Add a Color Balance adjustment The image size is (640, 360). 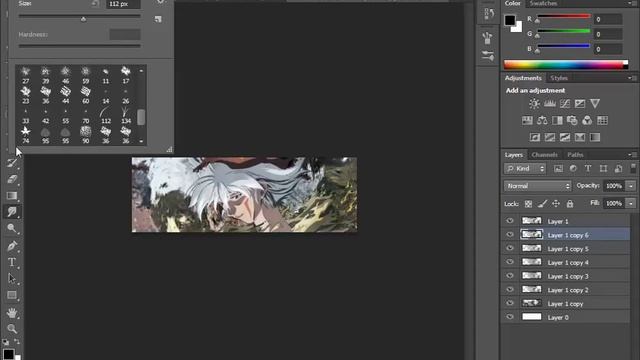(x=542, y=120)
